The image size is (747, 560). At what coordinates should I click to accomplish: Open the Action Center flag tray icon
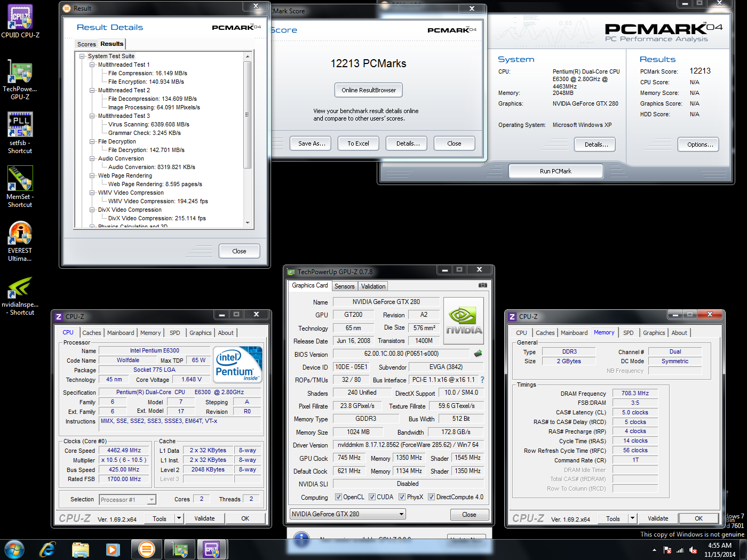click(x=667, y=550)
